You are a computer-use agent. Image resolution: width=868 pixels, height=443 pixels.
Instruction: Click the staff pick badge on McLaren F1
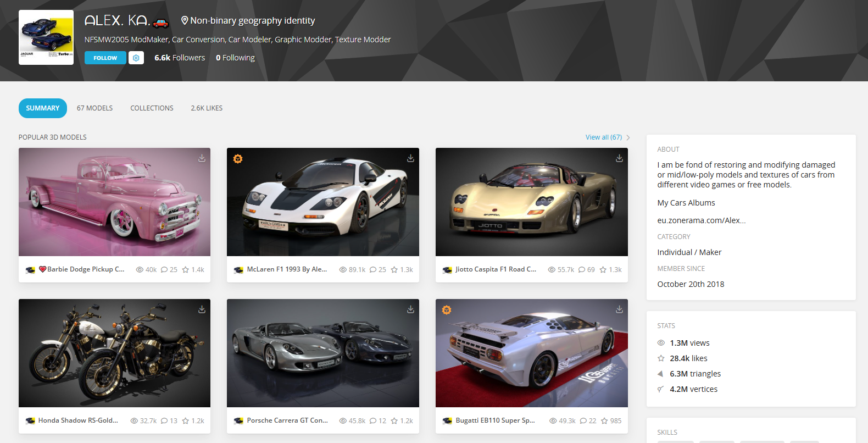point(238,159)
